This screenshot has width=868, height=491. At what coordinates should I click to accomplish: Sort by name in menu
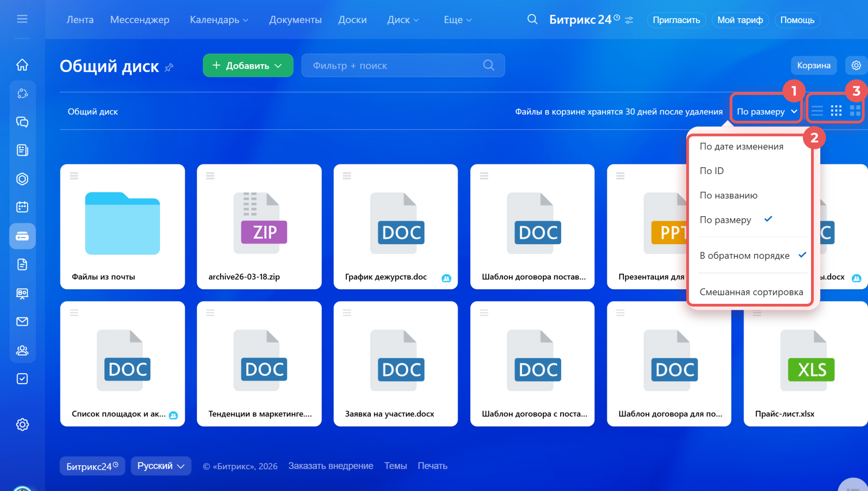(728, 195)
